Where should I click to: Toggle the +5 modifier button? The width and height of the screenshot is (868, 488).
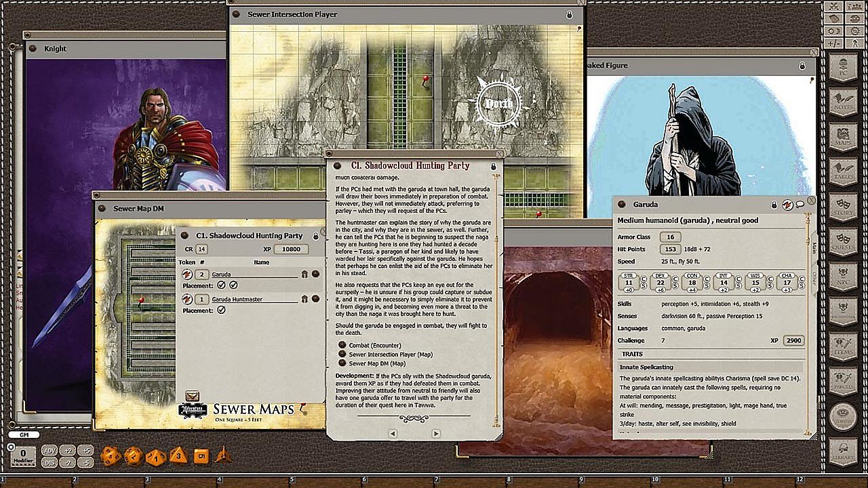coord(85,450)
